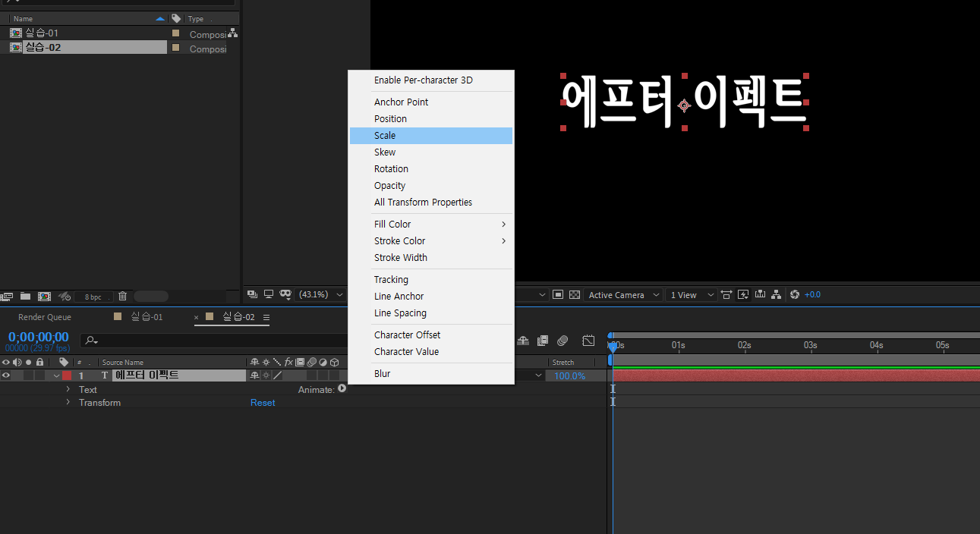Viewport: 980px width, 534px height.
Task: Open the 1 View layout dropdown
Action: [692, 295]
